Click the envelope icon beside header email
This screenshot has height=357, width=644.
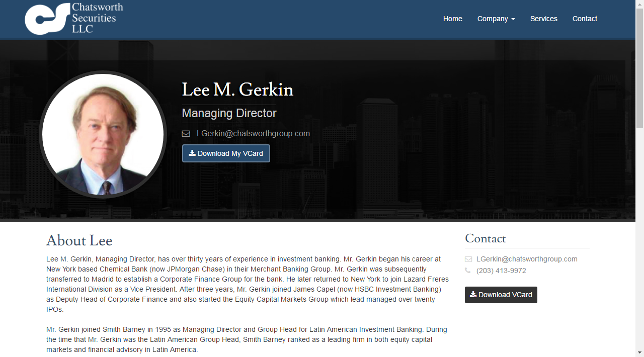coord(186,134)
